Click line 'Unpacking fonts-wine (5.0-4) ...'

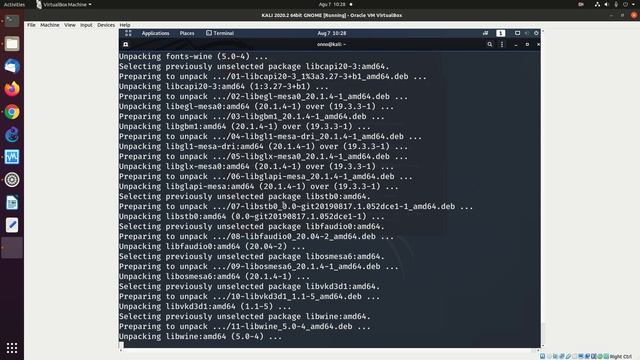(193, 56)
